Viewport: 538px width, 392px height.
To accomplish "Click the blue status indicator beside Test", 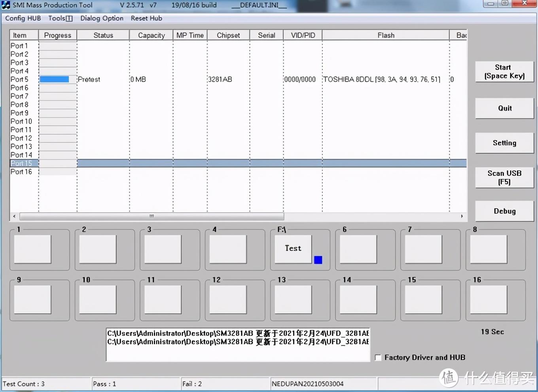I will click(x=318, y=260).
